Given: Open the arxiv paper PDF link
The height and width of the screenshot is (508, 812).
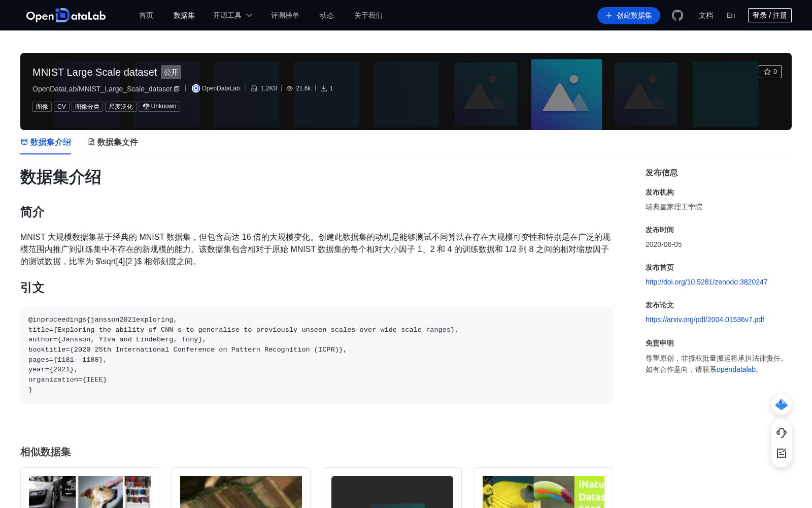Looking at the screenshot, I should click(x=705, y=320).
